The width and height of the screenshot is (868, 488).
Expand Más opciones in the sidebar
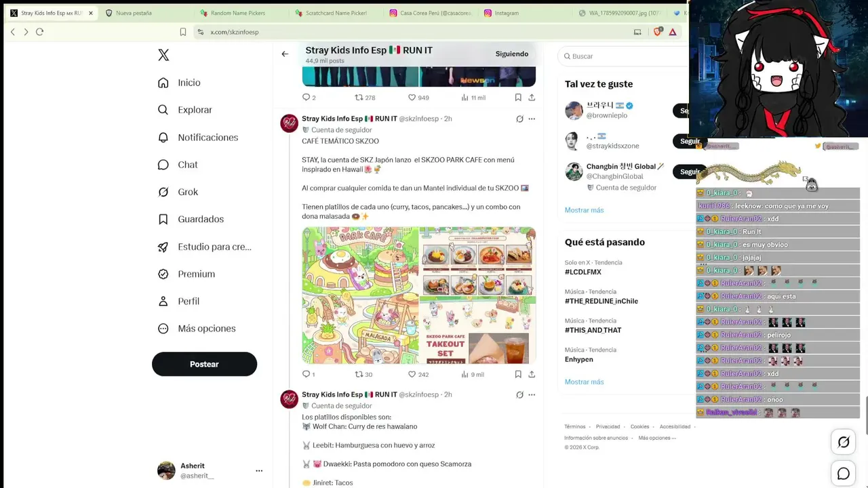coord(197,329)
